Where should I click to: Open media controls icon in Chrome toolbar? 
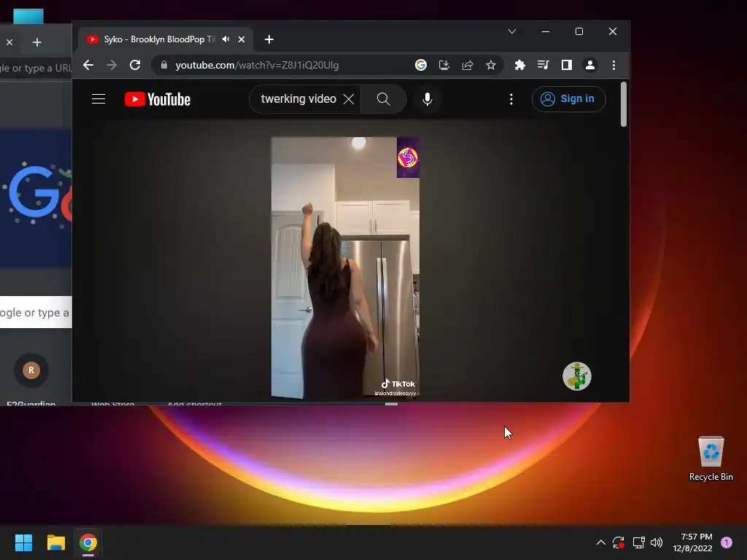coord(543,65)
